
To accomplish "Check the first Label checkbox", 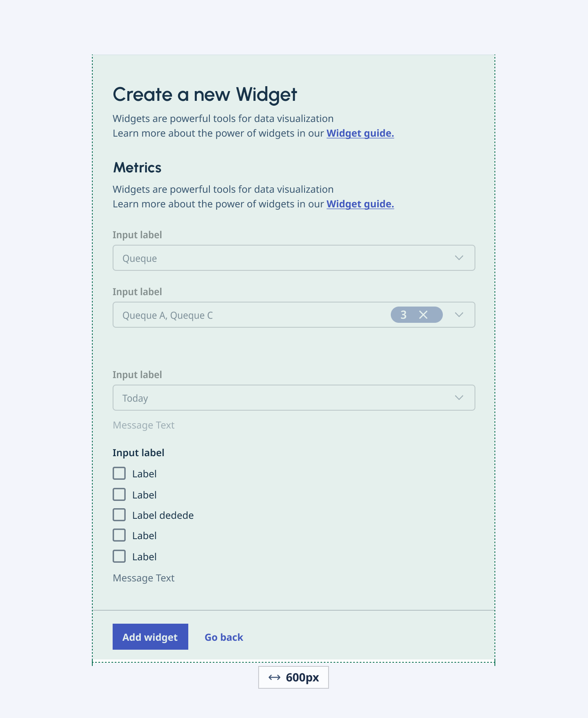I will coord(119,473).
